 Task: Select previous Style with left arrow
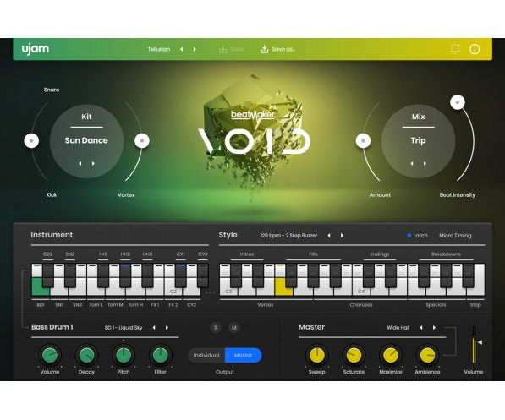329,236
